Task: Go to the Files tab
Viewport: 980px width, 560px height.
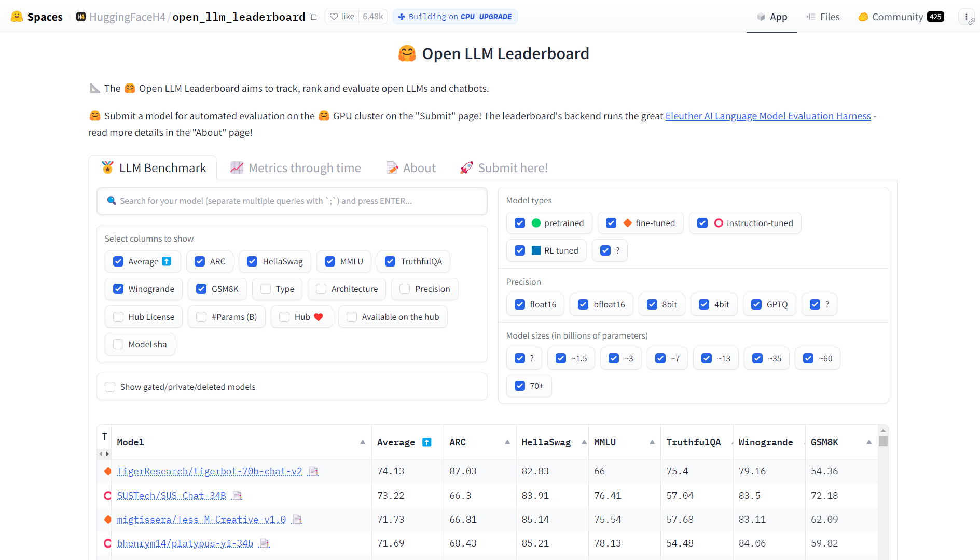Action: (823, 17)
